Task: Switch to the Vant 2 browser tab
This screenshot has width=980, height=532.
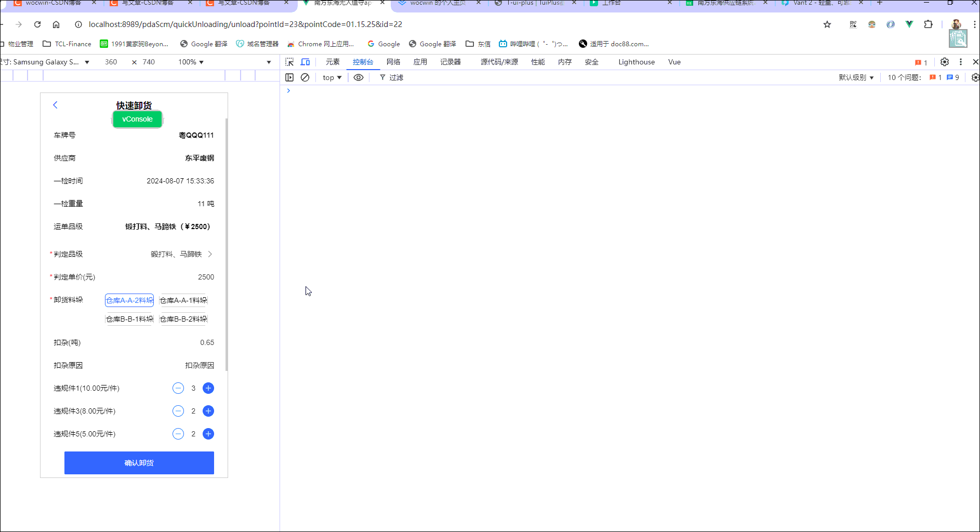Action: point(821,3)
